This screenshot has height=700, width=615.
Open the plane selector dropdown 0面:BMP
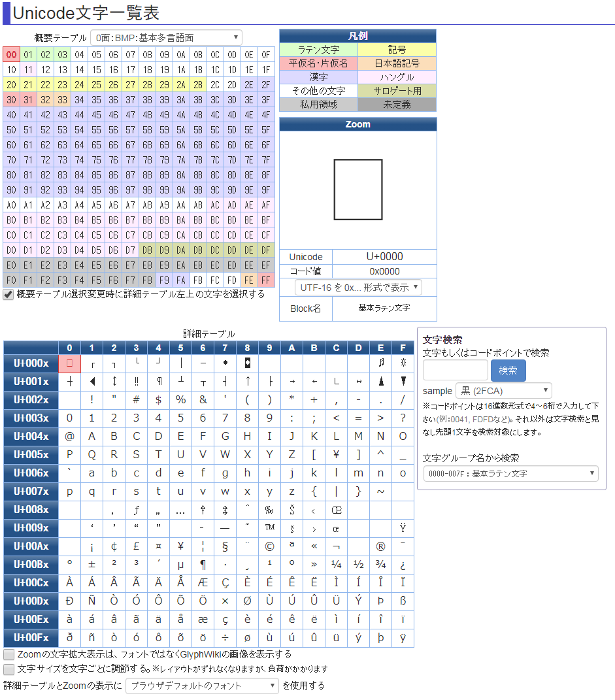(166, 38)
